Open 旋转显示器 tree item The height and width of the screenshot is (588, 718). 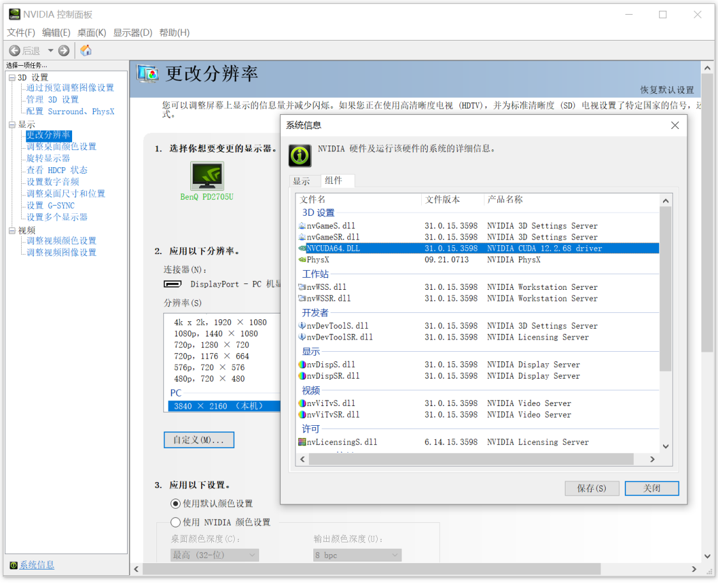48,158
